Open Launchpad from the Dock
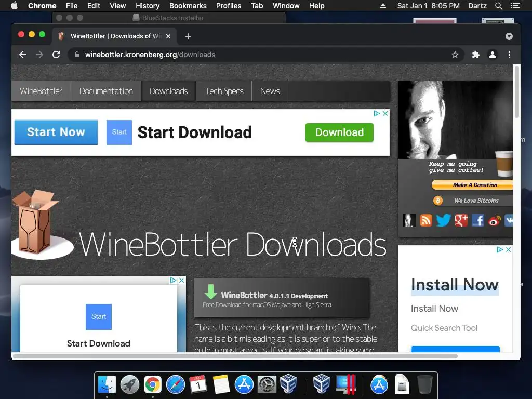 tap(129, 384)
